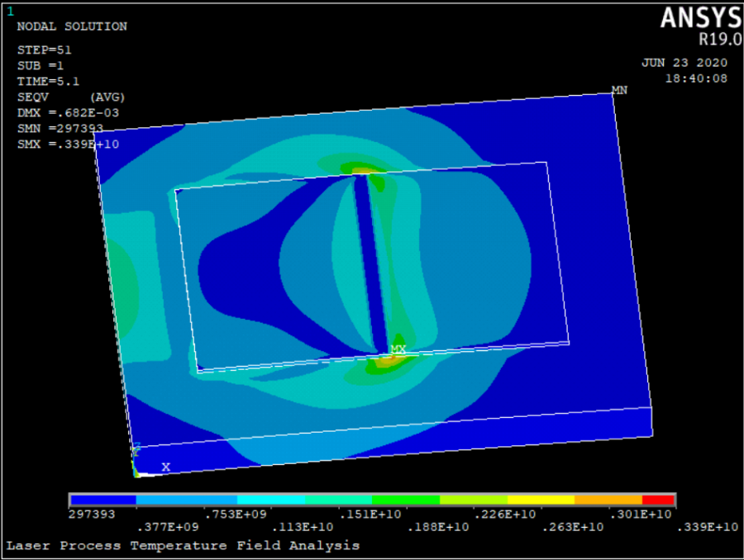Click the MX maximum stress marker
This screenshot has width=744, height=560.
click(398, 349)
